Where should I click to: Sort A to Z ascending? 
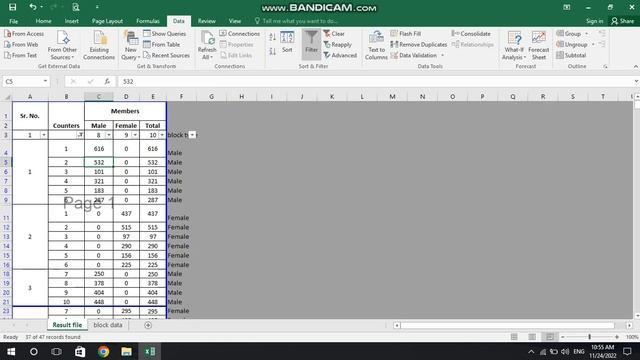click(273, 38)
